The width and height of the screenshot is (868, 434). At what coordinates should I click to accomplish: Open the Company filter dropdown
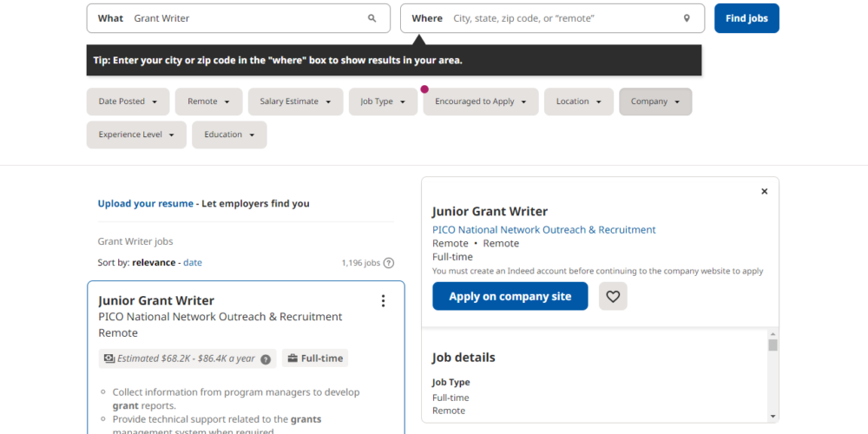[655, 102]
